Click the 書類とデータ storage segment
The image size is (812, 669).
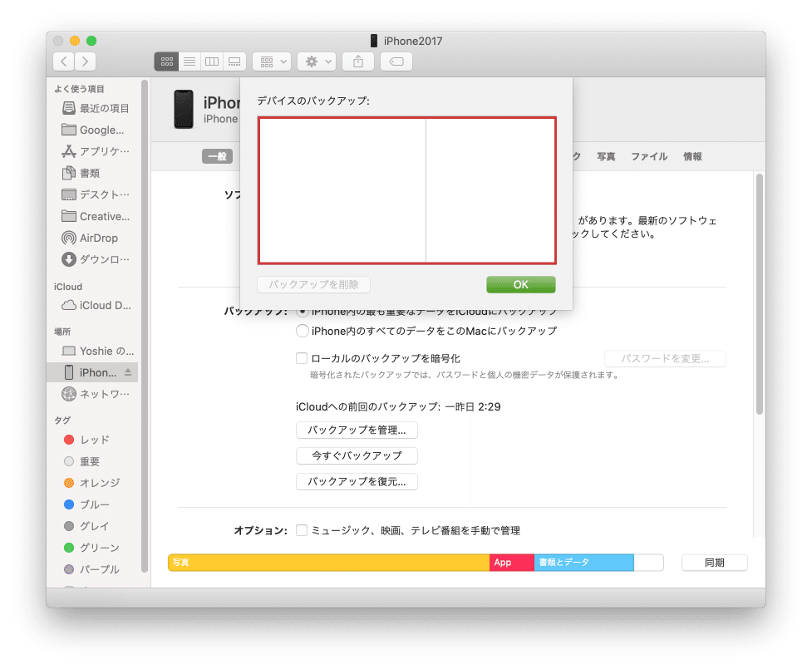coord(584,563)
